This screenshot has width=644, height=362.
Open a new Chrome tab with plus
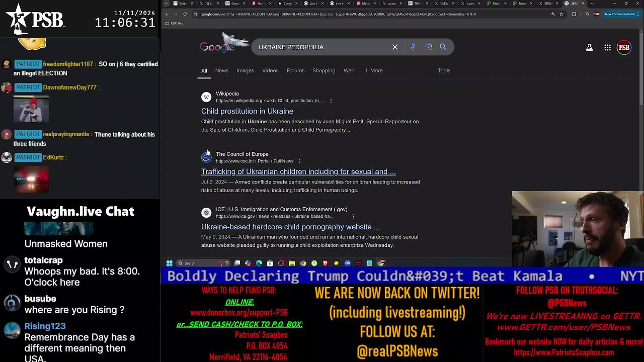pyautogui.click(x=592, y=4)
